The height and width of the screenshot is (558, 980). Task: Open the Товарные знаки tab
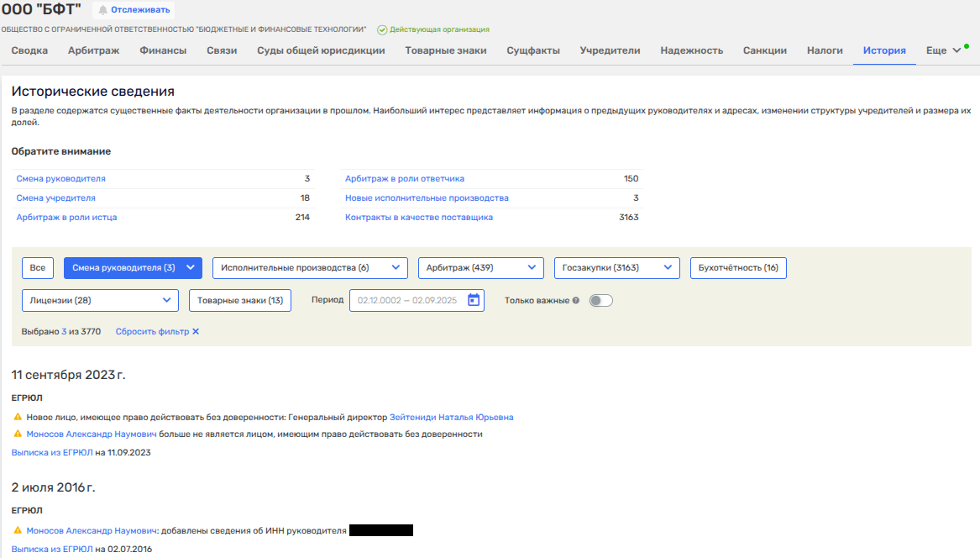pyautogui.click(x=445, y=50)
